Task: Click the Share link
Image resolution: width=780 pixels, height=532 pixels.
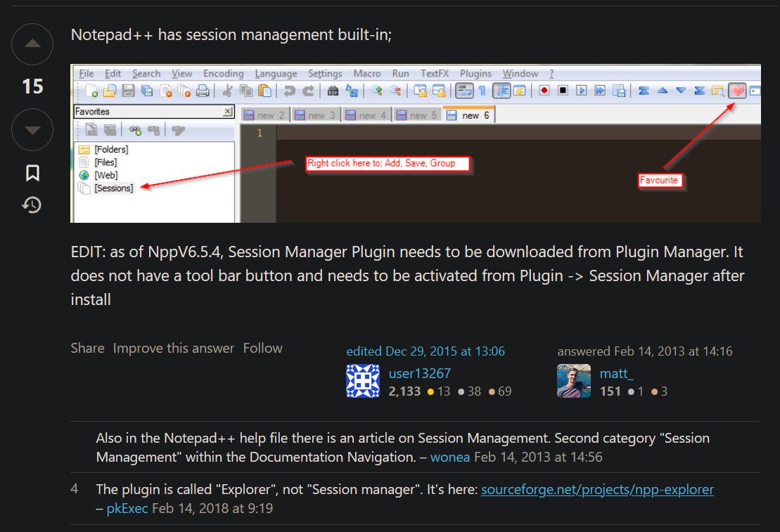Action: click(x=87, y=348)
